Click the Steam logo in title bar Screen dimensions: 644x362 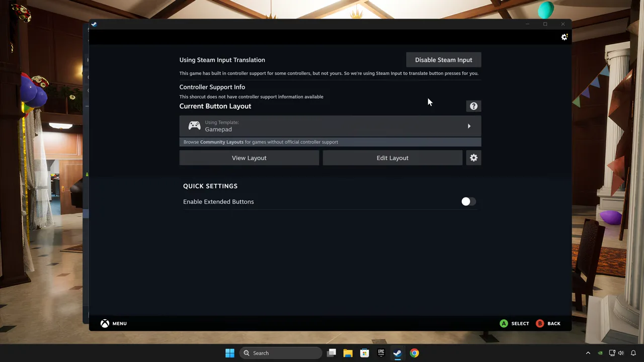(x=94, y=24)
